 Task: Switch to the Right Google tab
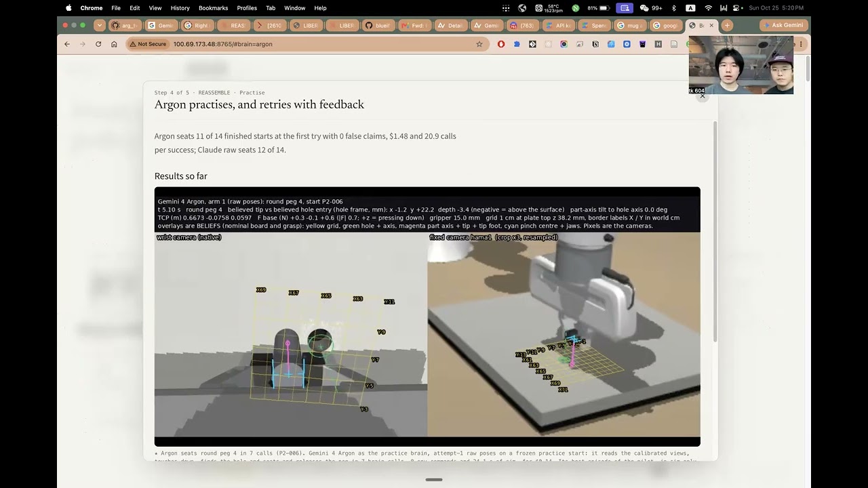click(x=197, y=26)
